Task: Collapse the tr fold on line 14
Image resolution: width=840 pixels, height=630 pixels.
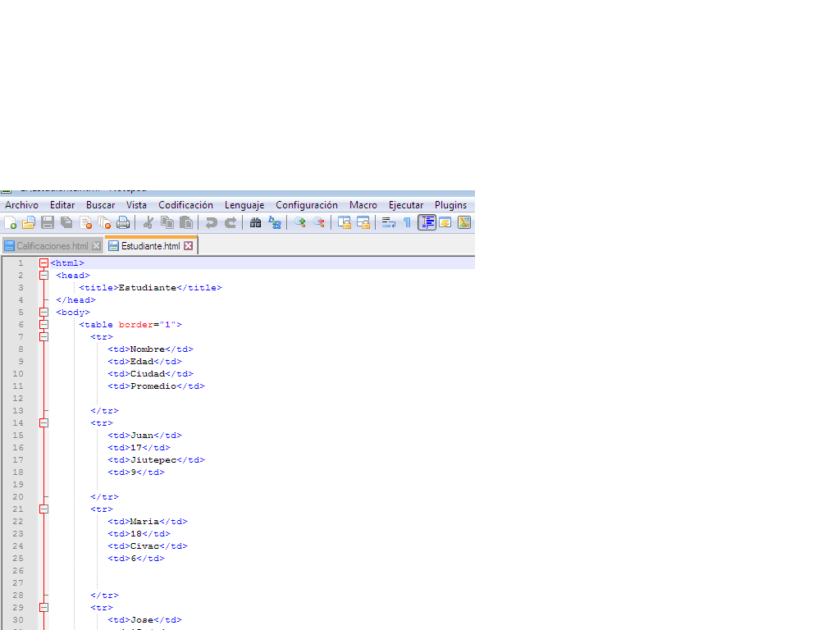Action: tap(43, 422)
